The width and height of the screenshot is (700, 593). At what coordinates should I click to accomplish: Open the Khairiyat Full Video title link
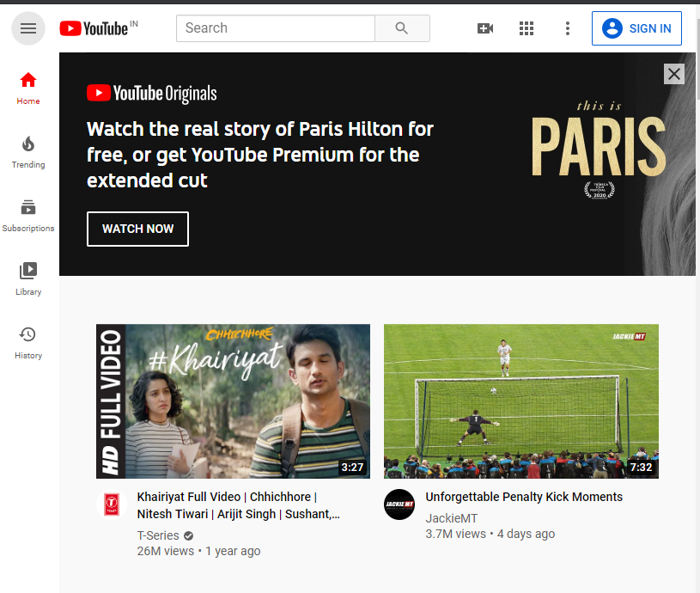pyautogui.click(x=239, y=505)
